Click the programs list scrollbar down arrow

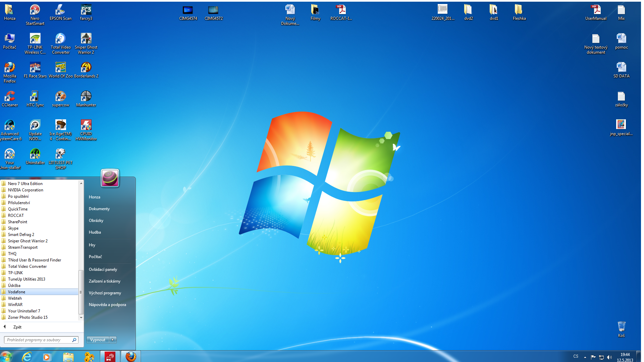[81, 317]
